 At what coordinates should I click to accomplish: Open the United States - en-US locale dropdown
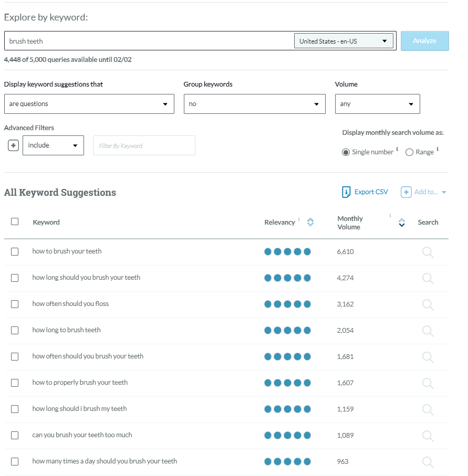pyautogui.click(x=344, y=41)
